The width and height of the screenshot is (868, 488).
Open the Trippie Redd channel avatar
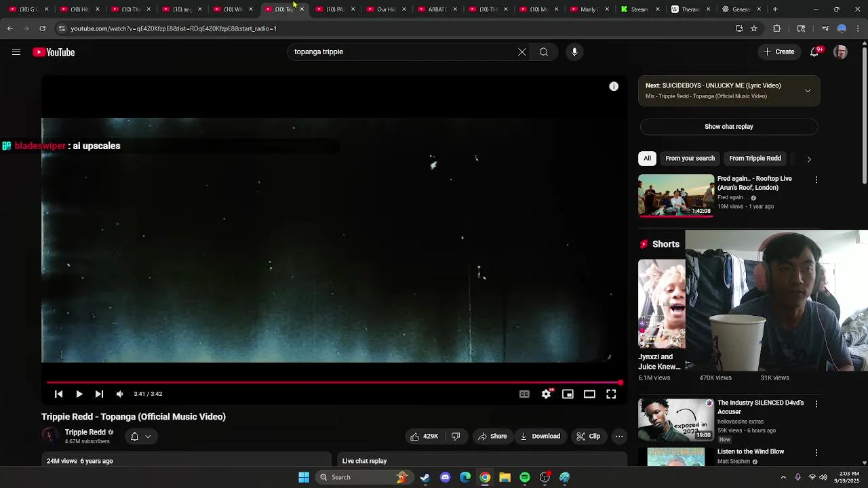50,436
